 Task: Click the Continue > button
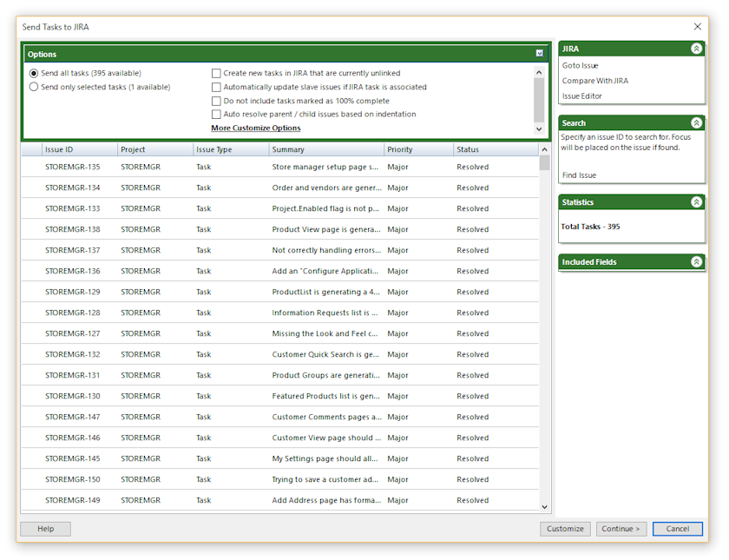[621, 529]
